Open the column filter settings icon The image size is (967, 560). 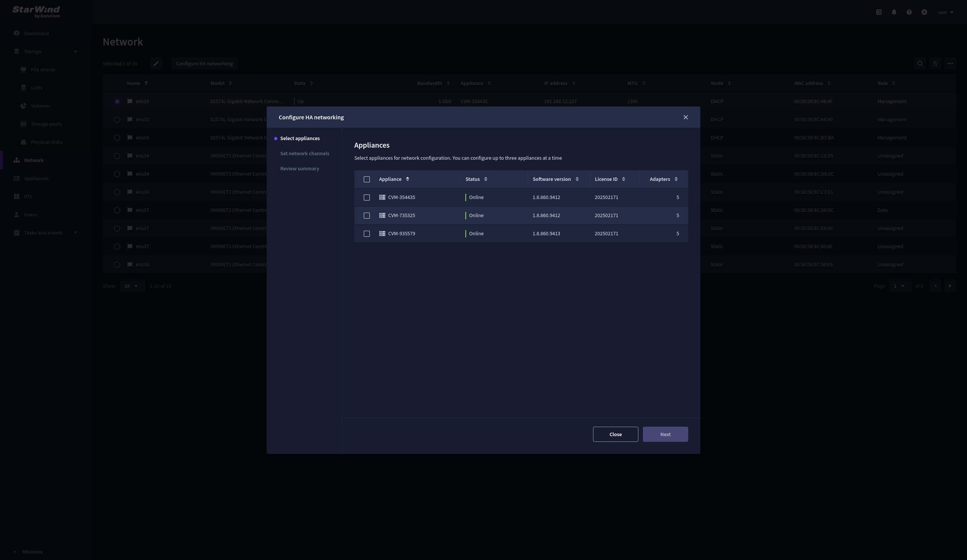coord(935,64)
